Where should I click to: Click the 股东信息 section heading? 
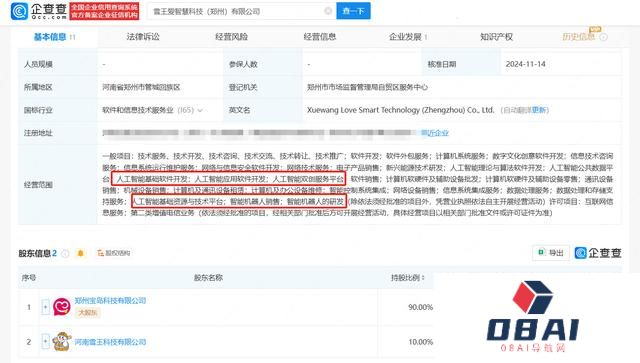point(38,253)
